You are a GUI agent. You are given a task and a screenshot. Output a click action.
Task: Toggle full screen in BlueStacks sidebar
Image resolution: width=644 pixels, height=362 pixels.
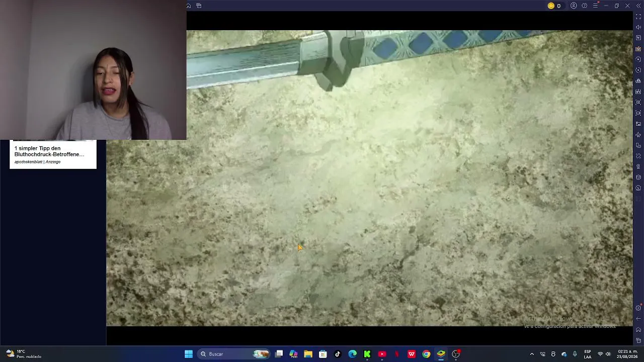coord(638,17)
